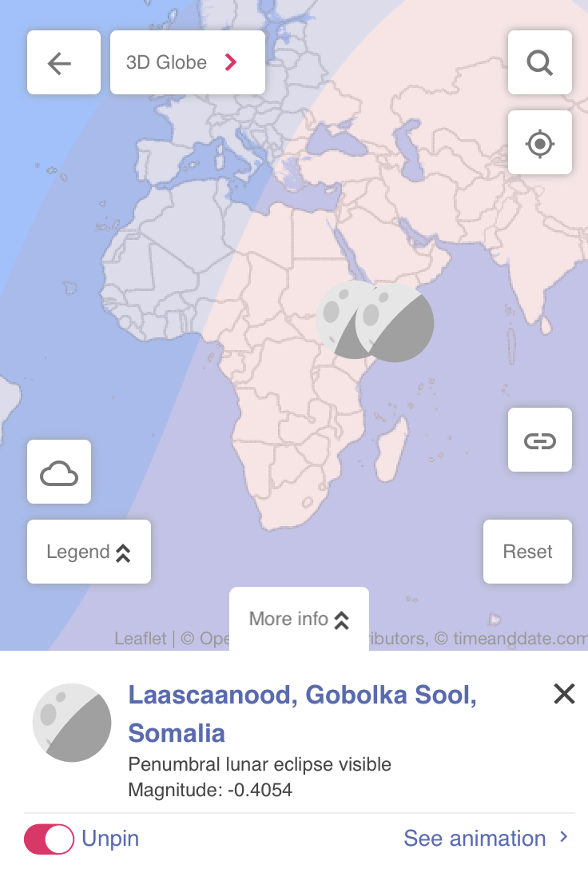Open the search magnifier button
588x873 pixels.
point(539,62)
